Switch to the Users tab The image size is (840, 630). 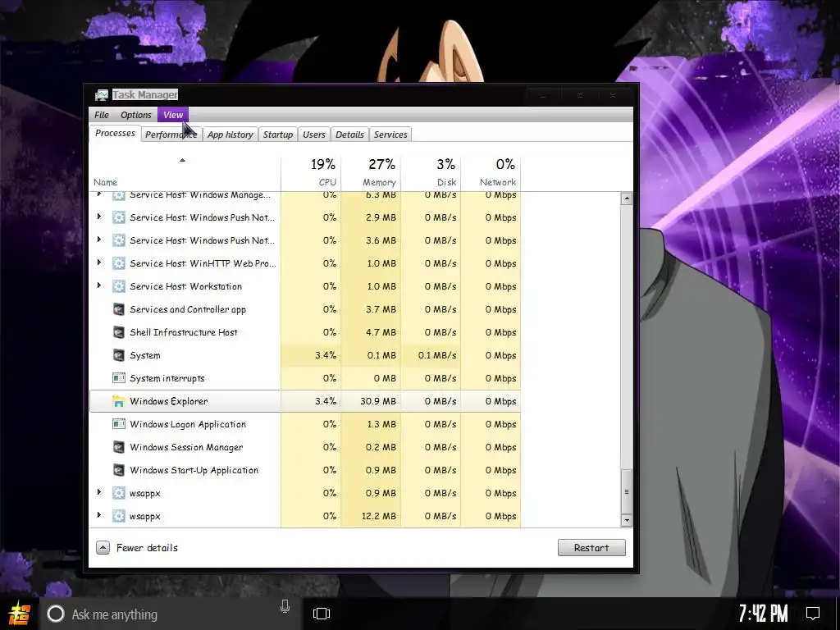(314, 135)
